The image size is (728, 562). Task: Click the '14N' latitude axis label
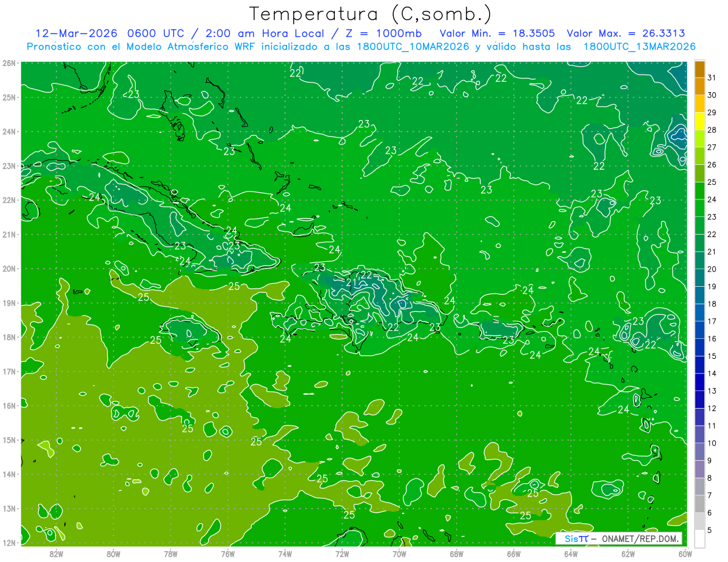9,474
